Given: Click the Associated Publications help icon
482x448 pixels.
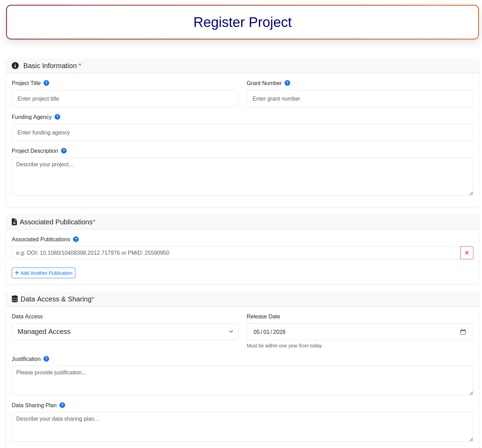Looking at the screenshot, I should point(76,239).
